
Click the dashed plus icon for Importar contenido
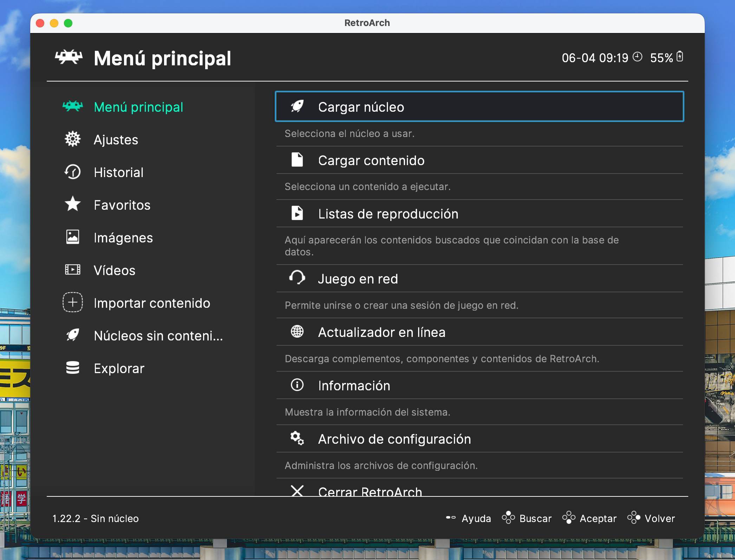pyautogui.click(x=73, y=302)
